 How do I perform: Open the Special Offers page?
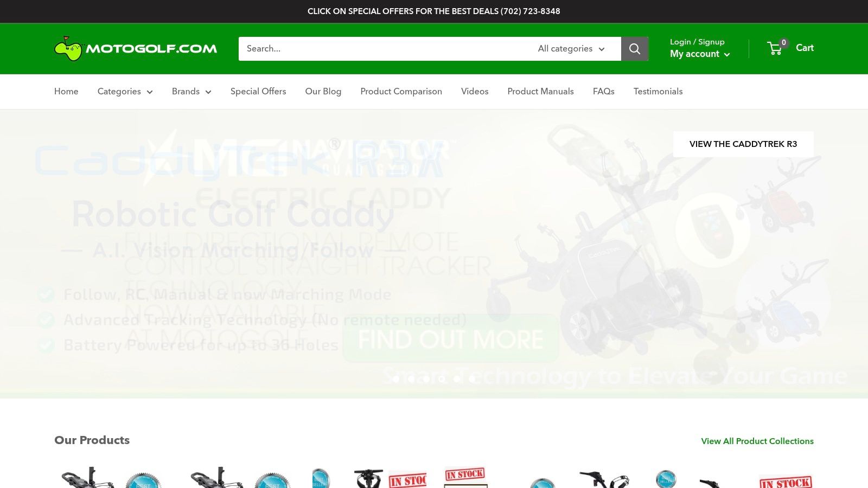point(258,92)
